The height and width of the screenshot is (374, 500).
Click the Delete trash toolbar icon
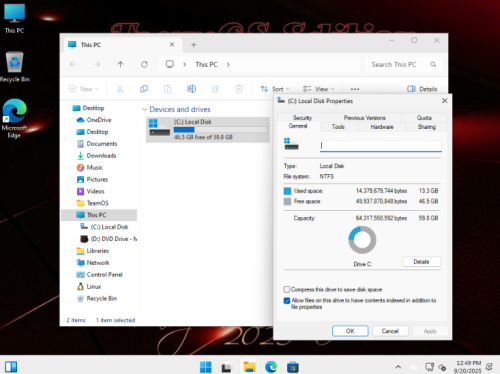[x=239, y=89]
